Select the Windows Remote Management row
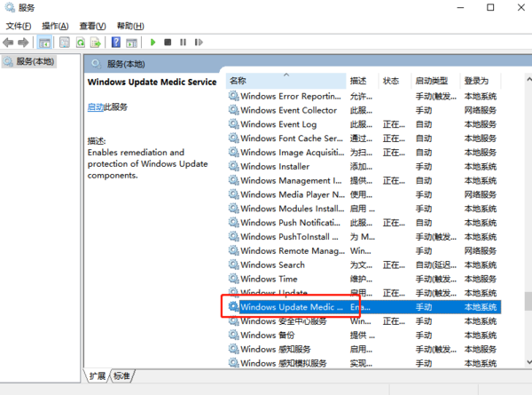 pos(364,250)
